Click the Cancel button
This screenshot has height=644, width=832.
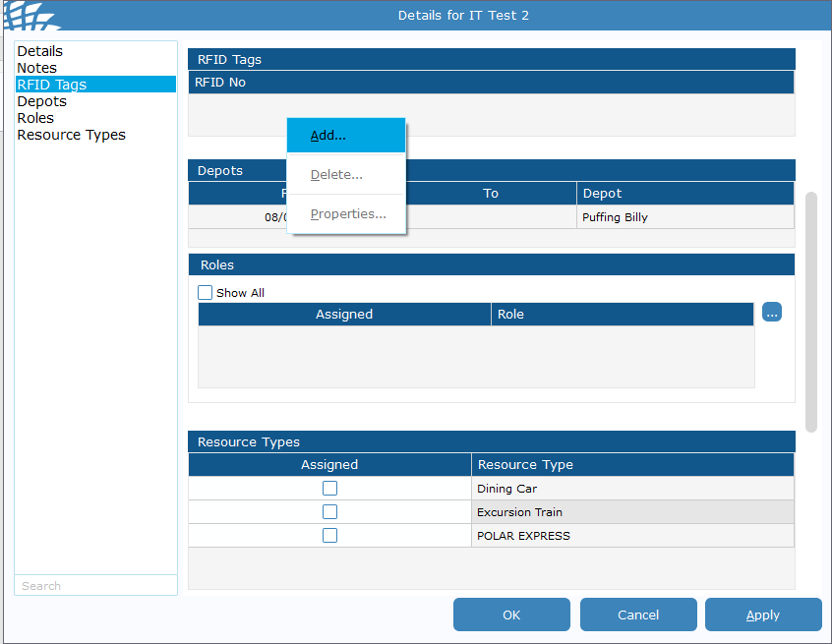coord(638,615)
